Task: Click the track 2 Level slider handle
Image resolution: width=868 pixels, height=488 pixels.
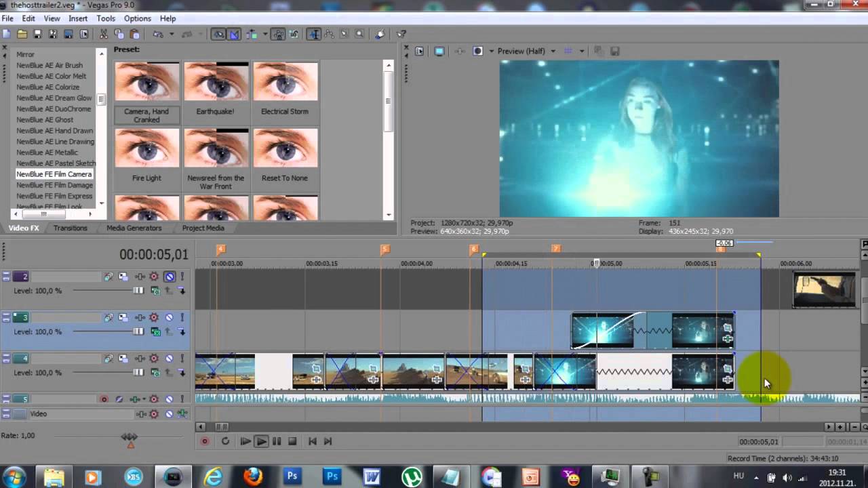Action: [x=138, y=291]
